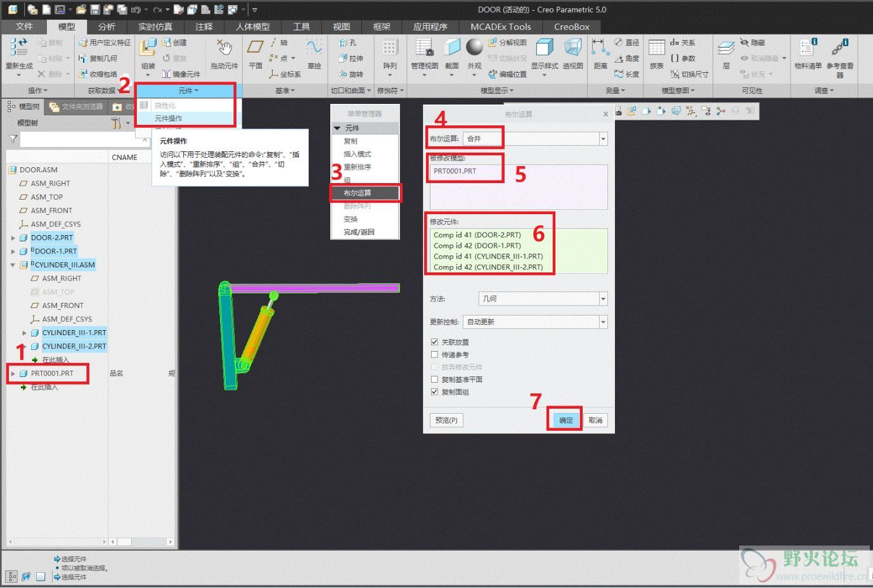The image size is (873, 588).
Task: Toggle the 关联放置 checkbox
Action: [434, 342]
